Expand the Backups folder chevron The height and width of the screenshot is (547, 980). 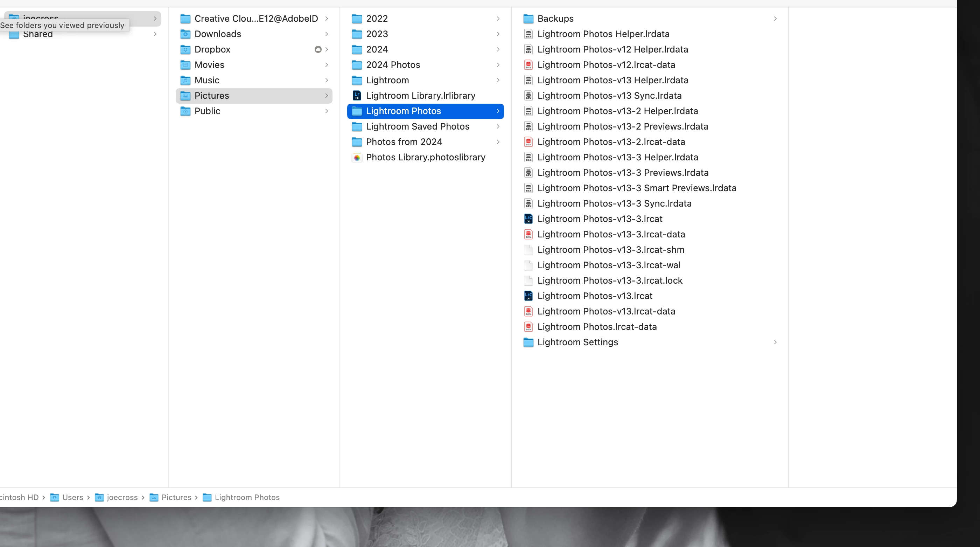(x=775, y=19)
